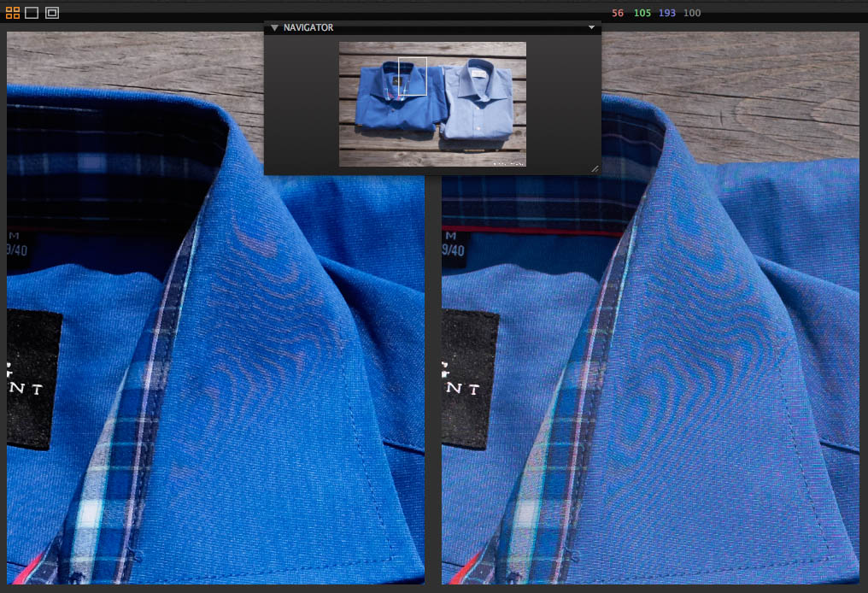Image resolution: width=868 pixels, height=593 pixels.
Task: Switch to single image view icon
Action: [32, 13]
